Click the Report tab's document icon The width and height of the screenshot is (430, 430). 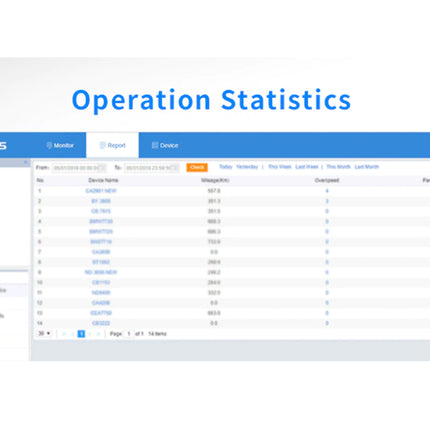[x=103, y=145]
